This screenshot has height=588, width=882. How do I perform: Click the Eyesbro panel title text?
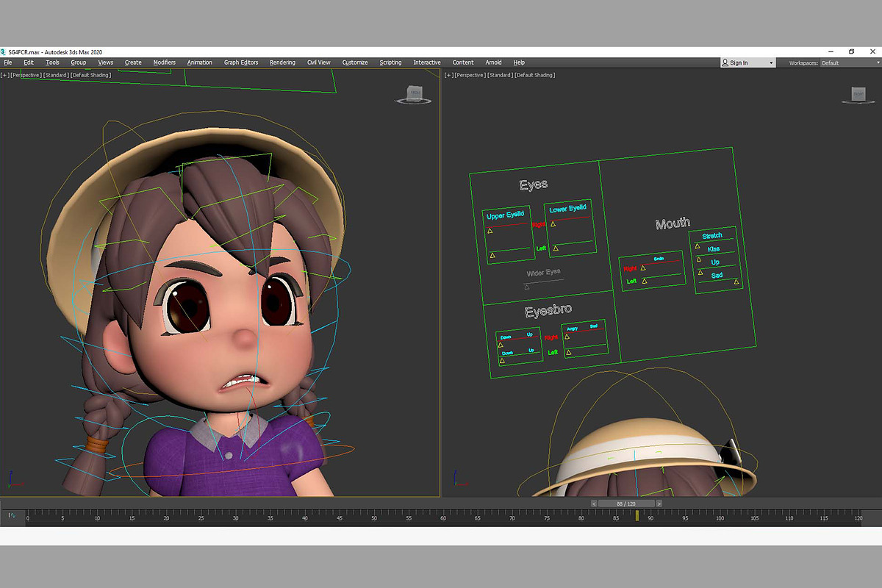[x=548, y=312]
